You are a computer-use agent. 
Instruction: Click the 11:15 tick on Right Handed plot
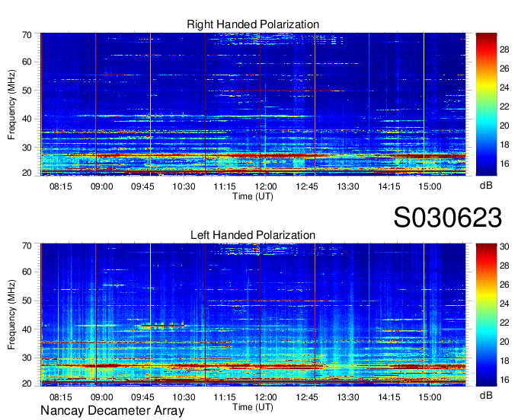point(225,186)
